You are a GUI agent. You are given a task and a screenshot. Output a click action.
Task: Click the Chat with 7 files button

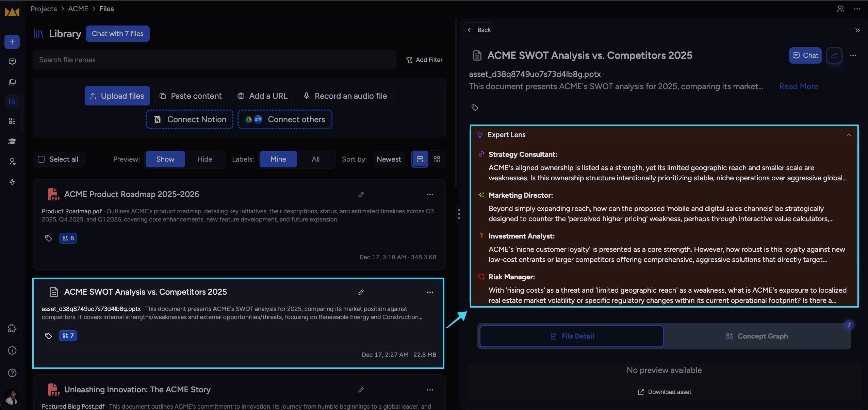click(118, 34)
